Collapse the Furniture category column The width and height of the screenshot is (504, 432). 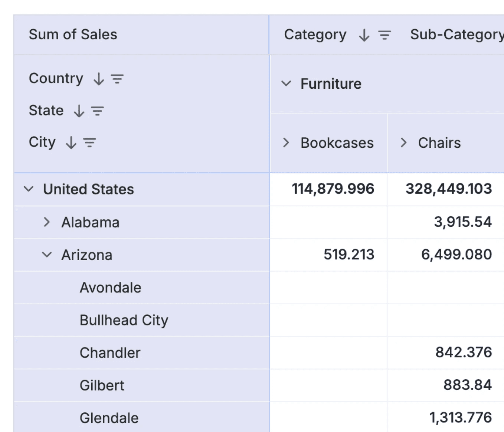click(286, 84)
